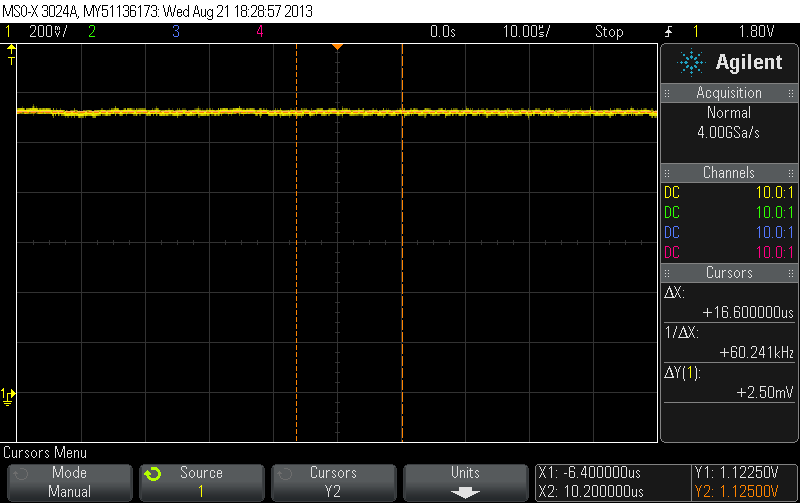Screen dimensions: 800x503
Task: Open the Units softkey menu
Action: point(466,482)
